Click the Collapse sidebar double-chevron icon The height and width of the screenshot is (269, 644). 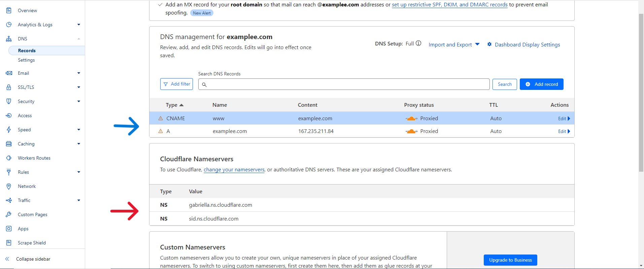coord(7,259)
